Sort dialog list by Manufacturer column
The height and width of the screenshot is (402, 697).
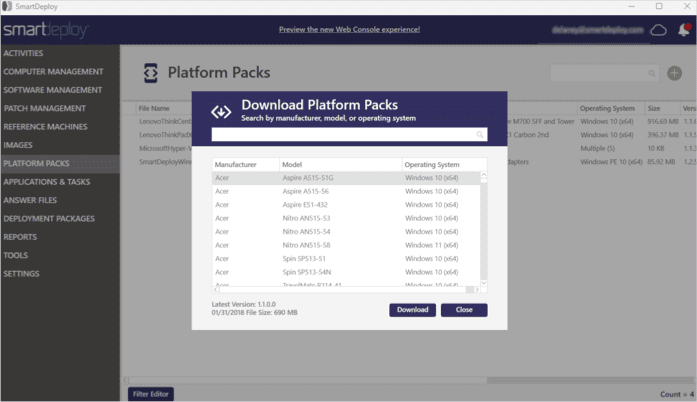tap(245, 165)
